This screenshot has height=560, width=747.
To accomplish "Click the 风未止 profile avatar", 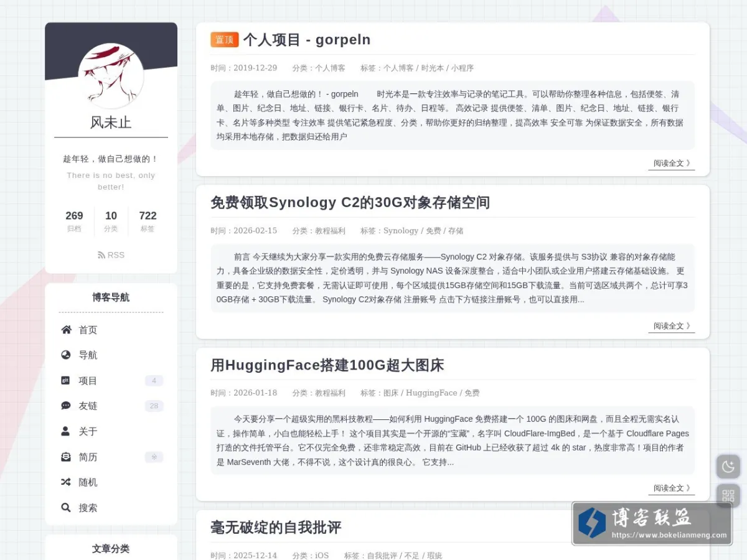I will 111,76.
